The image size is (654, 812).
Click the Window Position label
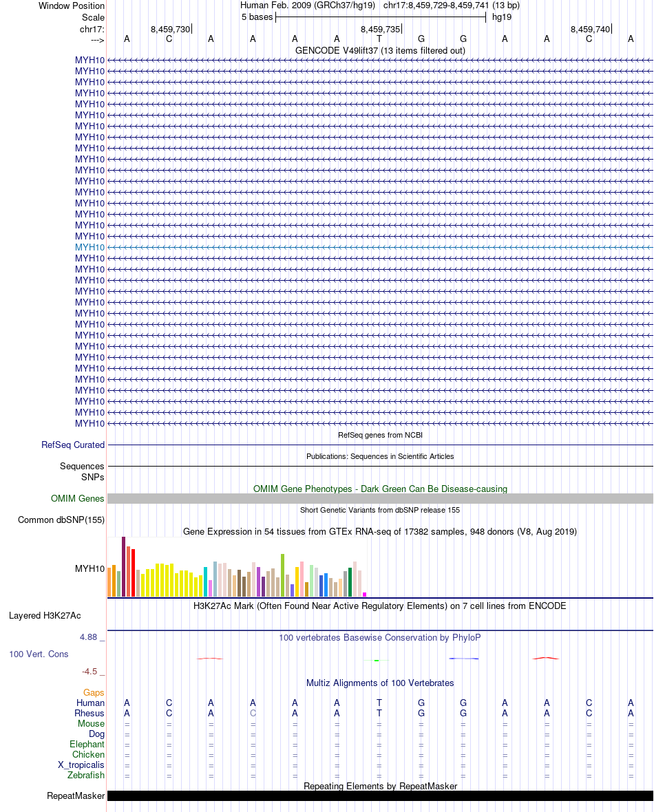click(72, 6)
